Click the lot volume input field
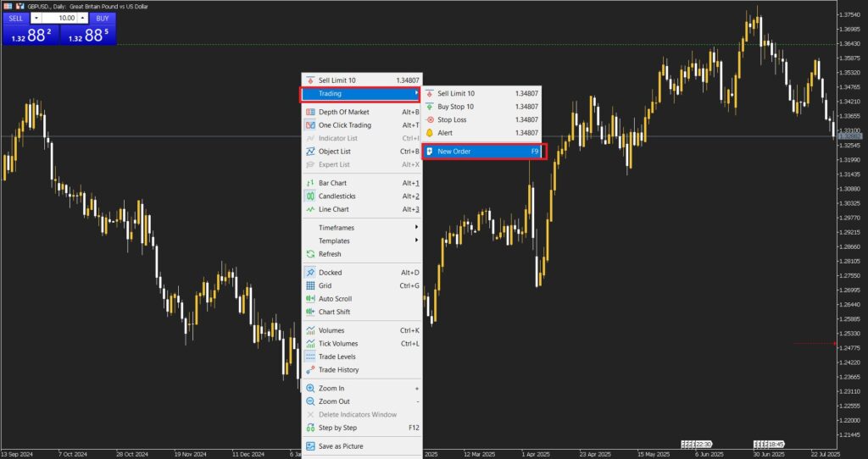This screenshot has height=459, width=868. click(x=60, y=19)
